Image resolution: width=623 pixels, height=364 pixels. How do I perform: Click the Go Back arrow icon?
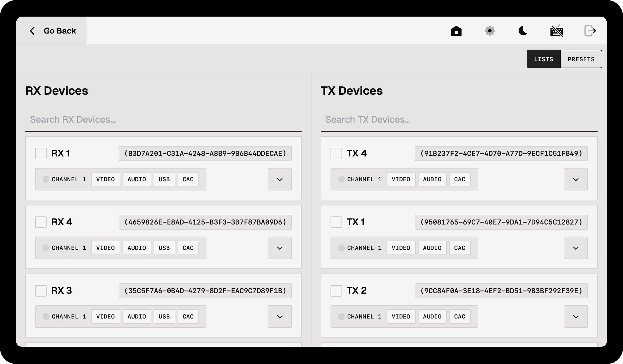click(32, 31)
